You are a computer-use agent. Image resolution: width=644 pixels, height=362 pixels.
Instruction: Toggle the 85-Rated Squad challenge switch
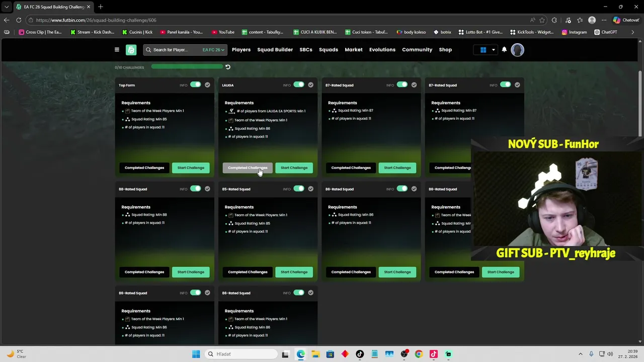pos(299,189)
